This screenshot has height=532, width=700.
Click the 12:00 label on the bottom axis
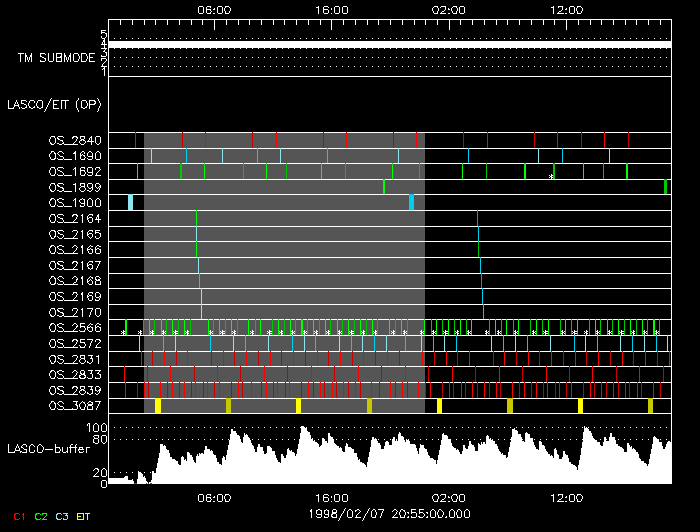tap(566, 497)
